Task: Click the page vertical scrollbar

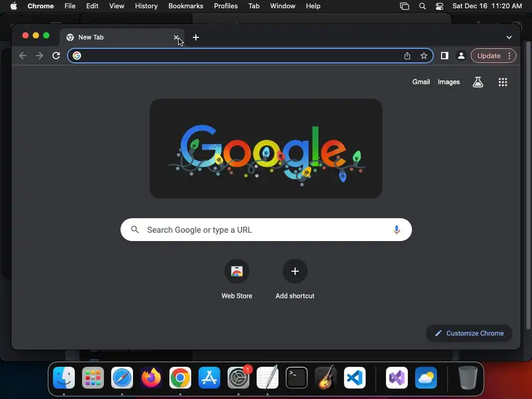Action: [x=528, y=185]
